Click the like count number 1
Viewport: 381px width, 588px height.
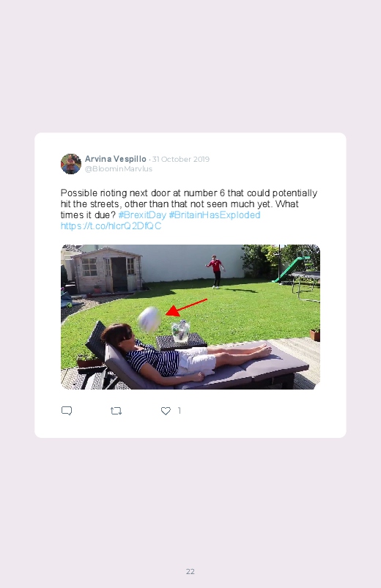point(180,411)
